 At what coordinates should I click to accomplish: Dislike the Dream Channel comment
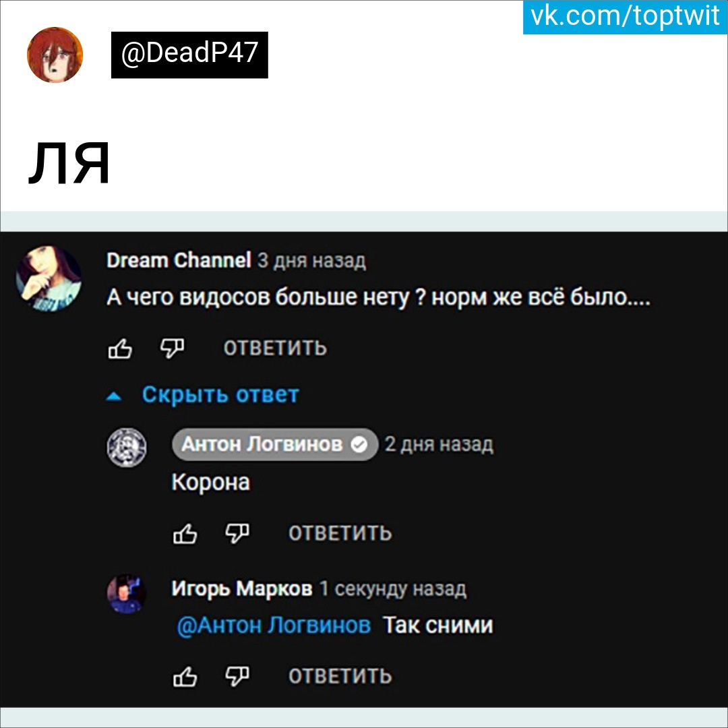coord(172,348)
